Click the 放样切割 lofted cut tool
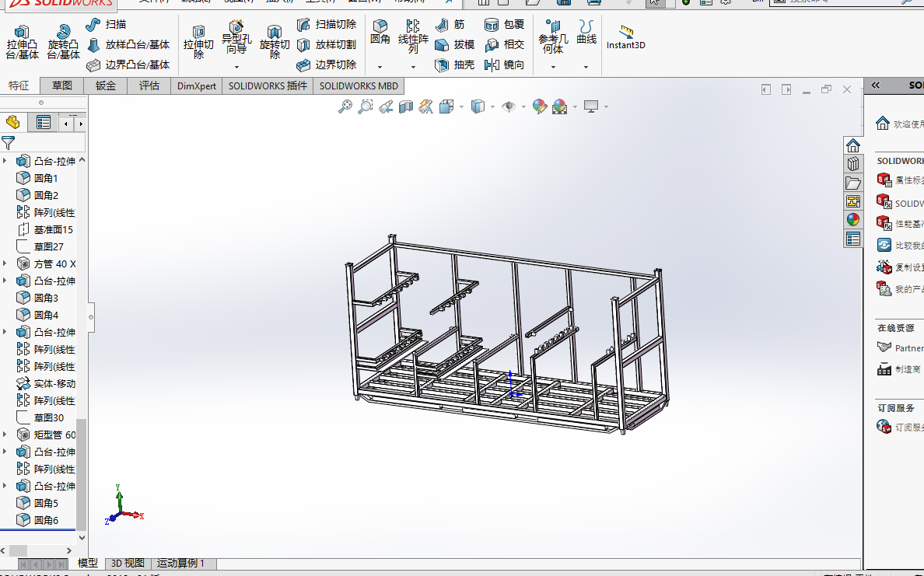The image size is (924, 576). (x=327, y=45)
